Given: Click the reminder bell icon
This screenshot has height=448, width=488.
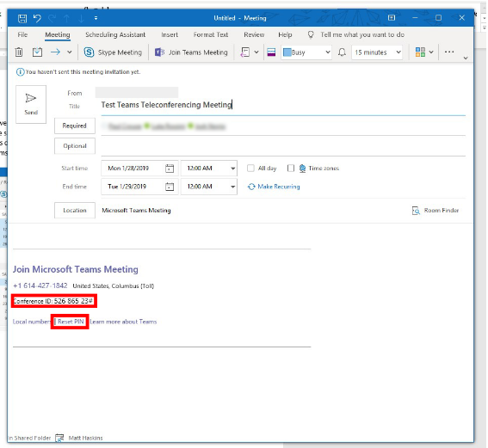Looking at the screenshot, I should click(x=342, y=52).
